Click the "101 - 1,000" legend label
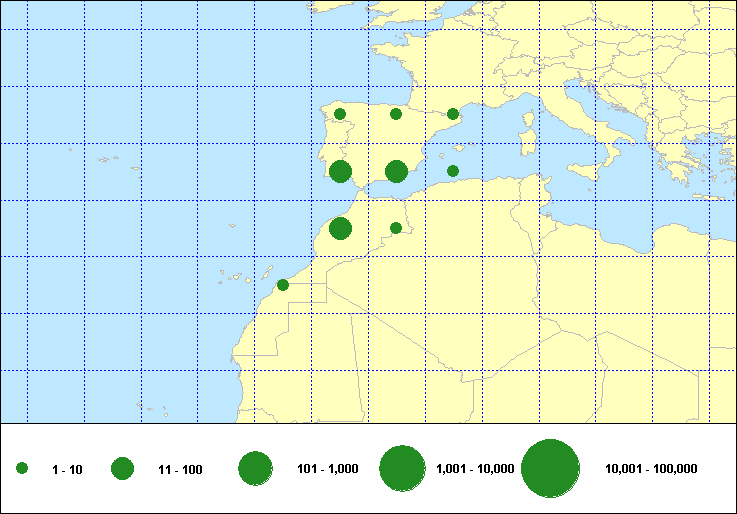Viewport: 737px width, 514px height. [x=327, y=469]
